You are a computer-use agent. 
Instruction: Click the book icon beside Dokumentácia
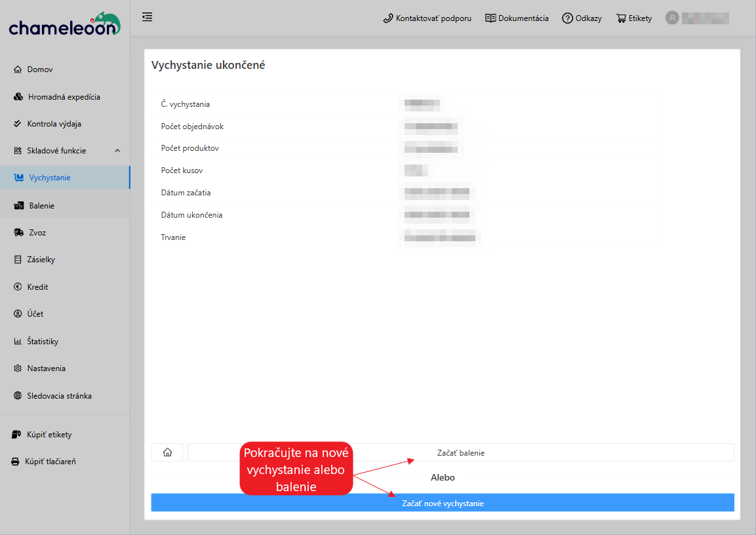click(x=490, y=18)
